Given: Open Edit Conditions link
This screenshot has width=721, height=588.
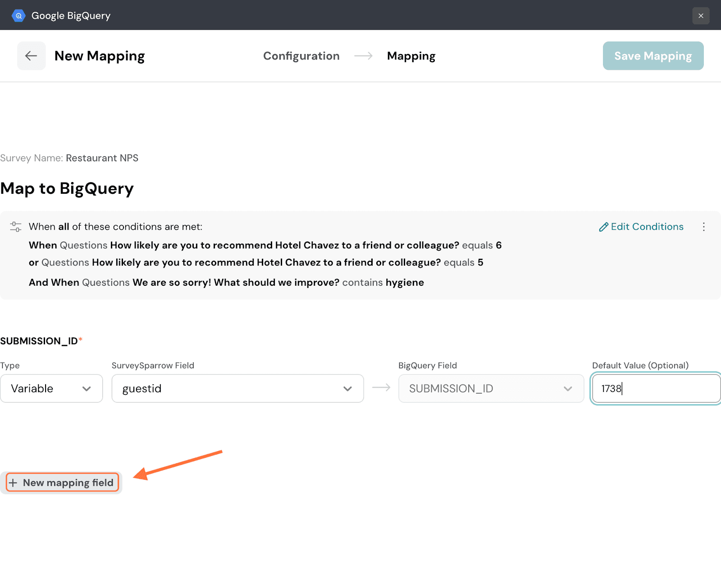Looking at the screenshot, I should point(641,227).
